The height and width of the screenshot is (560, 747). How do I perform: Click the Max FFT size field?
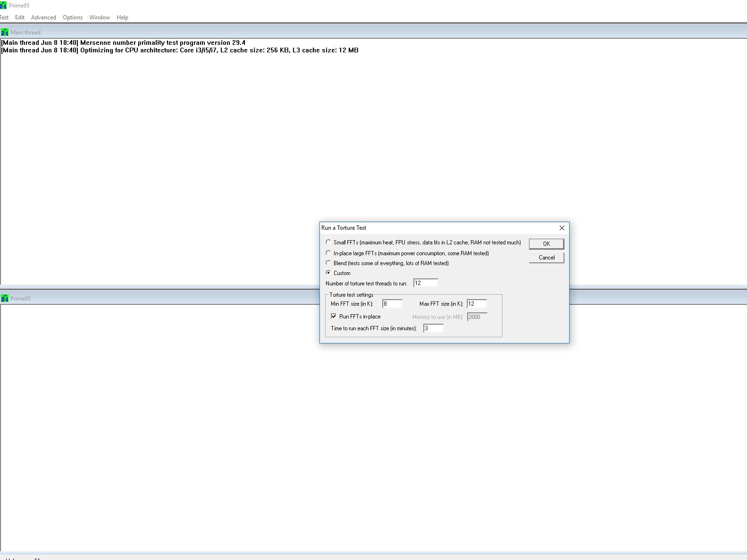click(477, 304)
